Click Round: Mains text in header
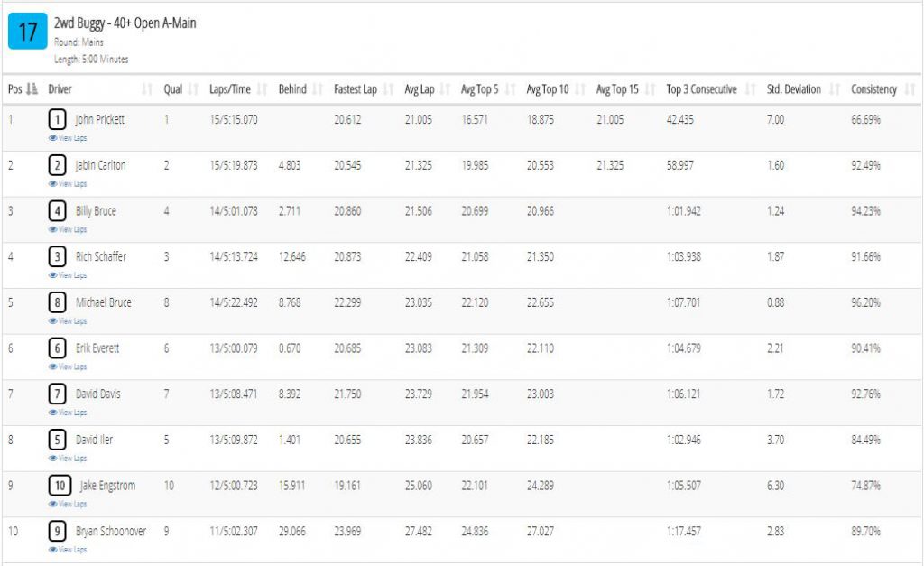 [79, 42]
